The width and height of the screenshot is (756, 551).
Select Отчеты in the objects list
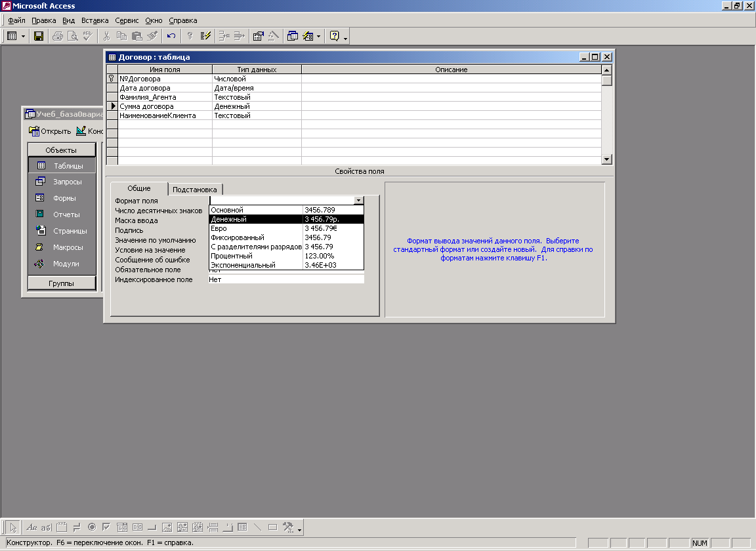(x=61, y=214)
